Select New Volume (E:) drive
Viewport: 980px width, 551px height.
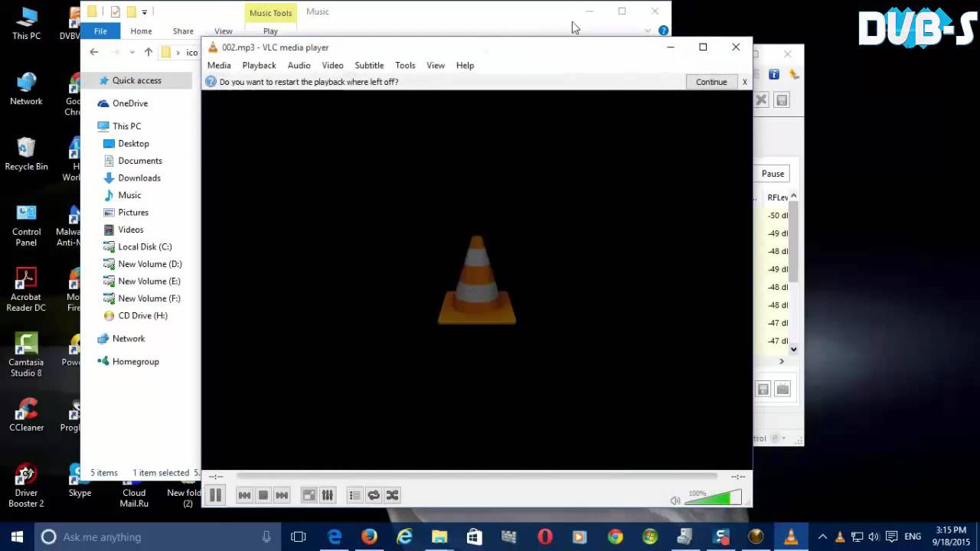tap(149, 282)
